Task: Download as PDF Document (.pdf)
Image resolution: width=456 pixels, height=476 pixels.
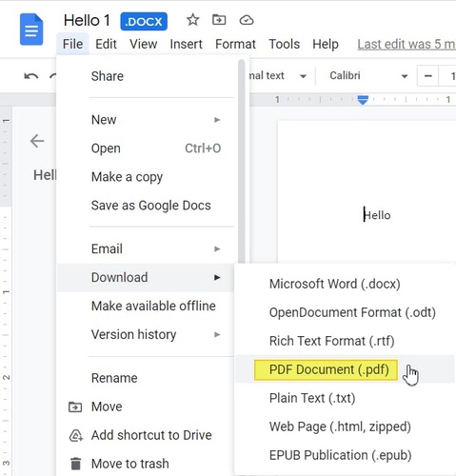Action: tap(345, 369)
